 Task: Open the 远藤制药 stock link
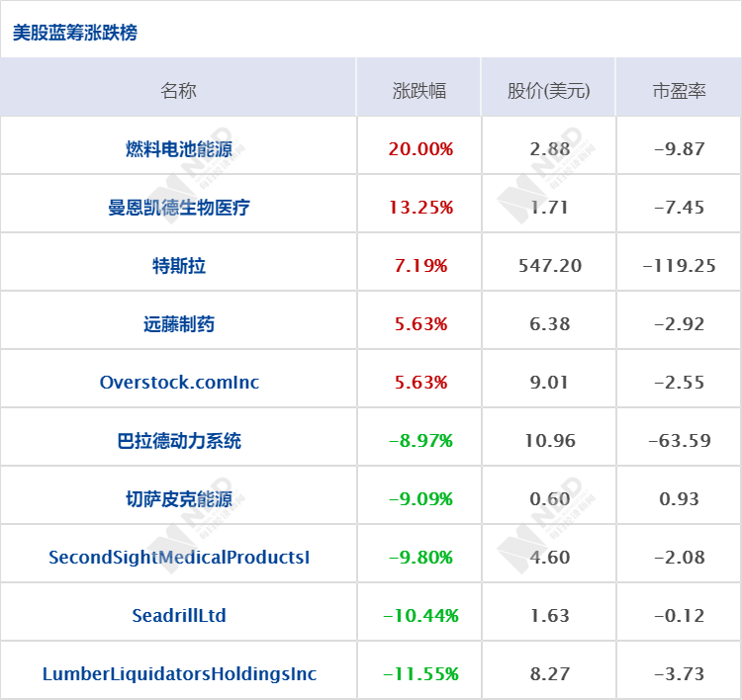(179, 324)
